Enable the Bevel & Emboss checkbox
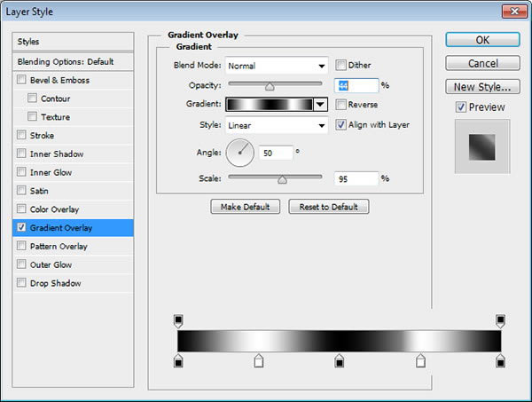This screenshot has width=532, height=402. point(21,80)
